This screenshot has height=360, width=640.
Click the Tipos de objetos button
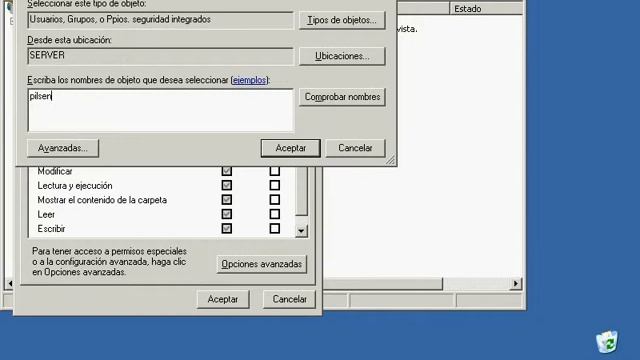pyautogui.click(x=342, y=20)
